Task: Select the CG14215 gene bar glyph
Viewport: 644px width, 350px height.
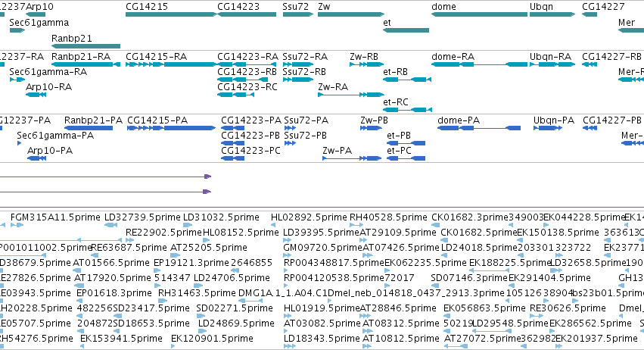Action: click(x=171, y=14)
